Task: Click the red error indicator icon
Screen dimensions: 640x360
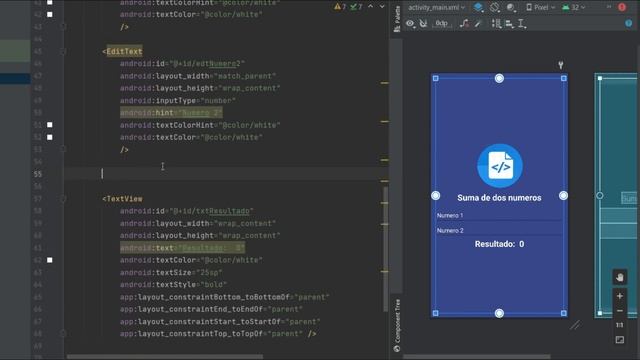Action: (x=622, y=7)
